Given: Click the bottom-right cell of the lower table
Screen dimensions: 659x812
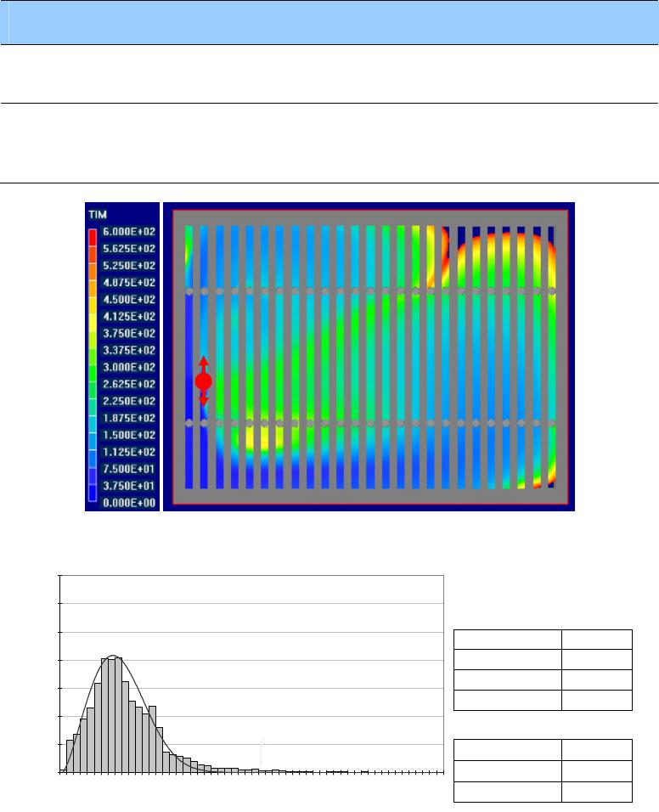Looking at the screenshot, I should 596,791.
